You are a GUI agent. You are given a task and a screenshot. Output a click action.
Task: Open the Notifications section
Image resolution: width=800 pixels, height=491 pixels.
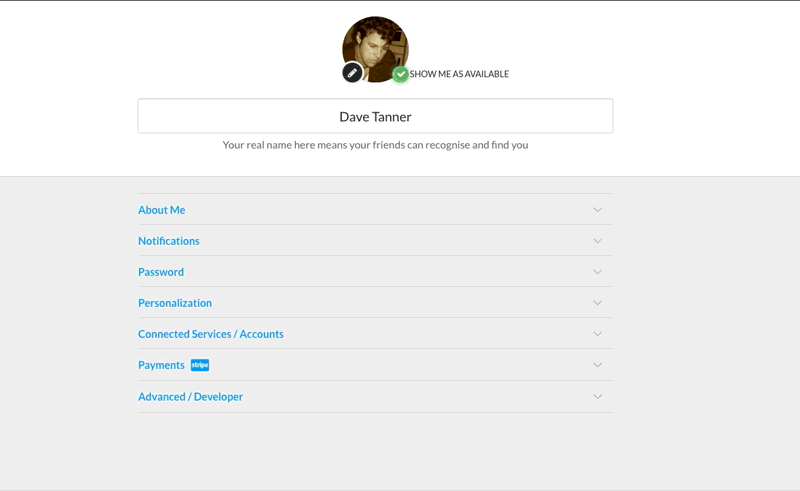(169, 241)
